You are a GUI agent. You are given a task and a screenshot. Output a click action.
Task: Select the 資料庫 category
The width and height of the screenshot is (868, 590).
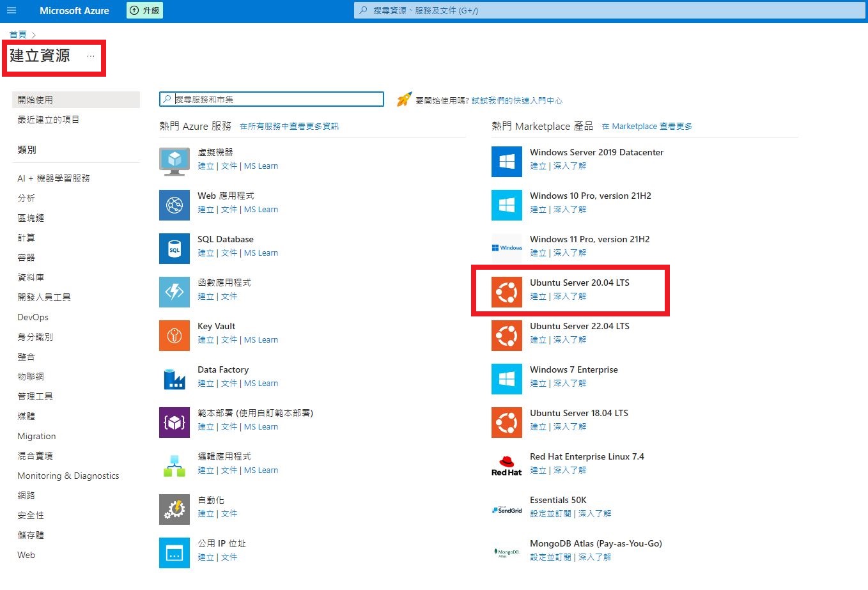(31, 277)
